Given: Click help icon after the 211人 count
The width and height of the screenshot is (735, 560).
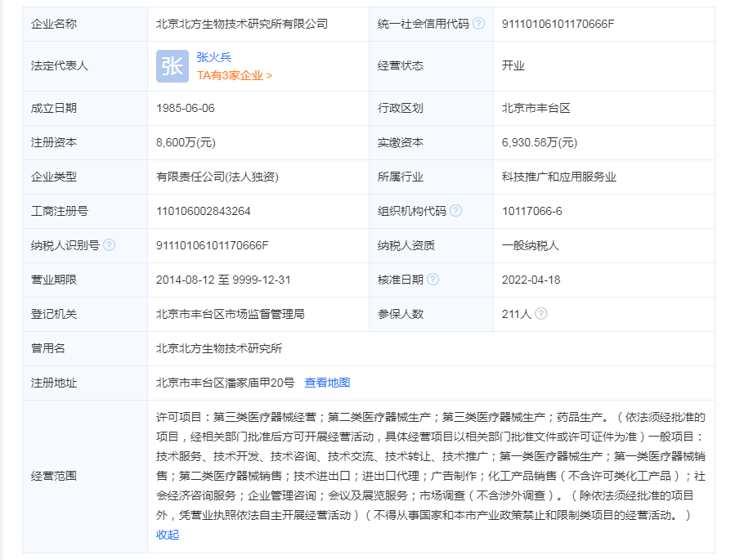Looking at the screenshot, I should pyautogui.click(x=540, y=313).
